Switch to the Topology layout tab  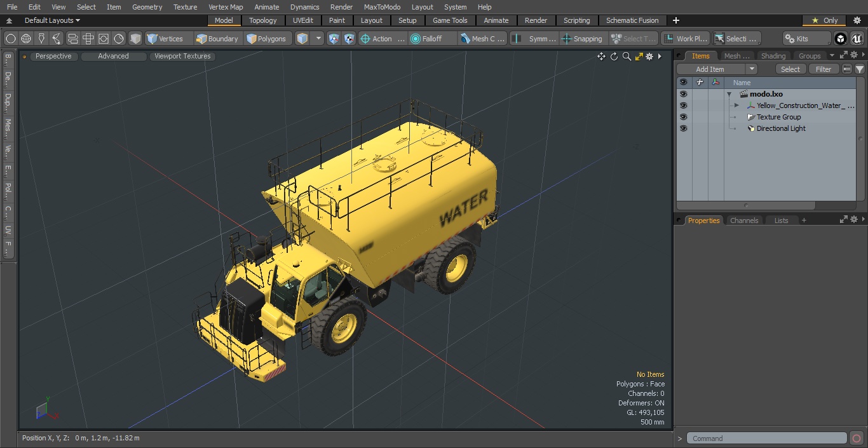tap(263, 20)
